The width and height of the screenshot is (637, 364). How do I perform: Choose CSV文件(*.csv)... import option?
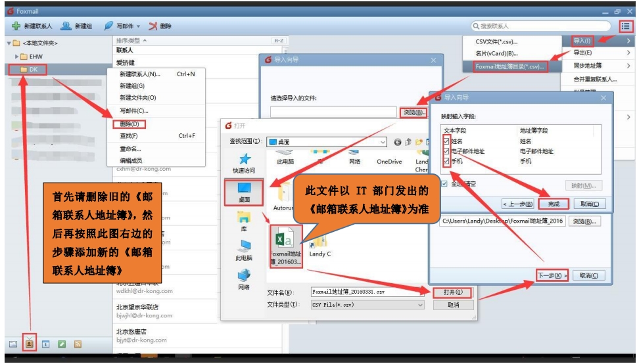click(x=496, y=42)
